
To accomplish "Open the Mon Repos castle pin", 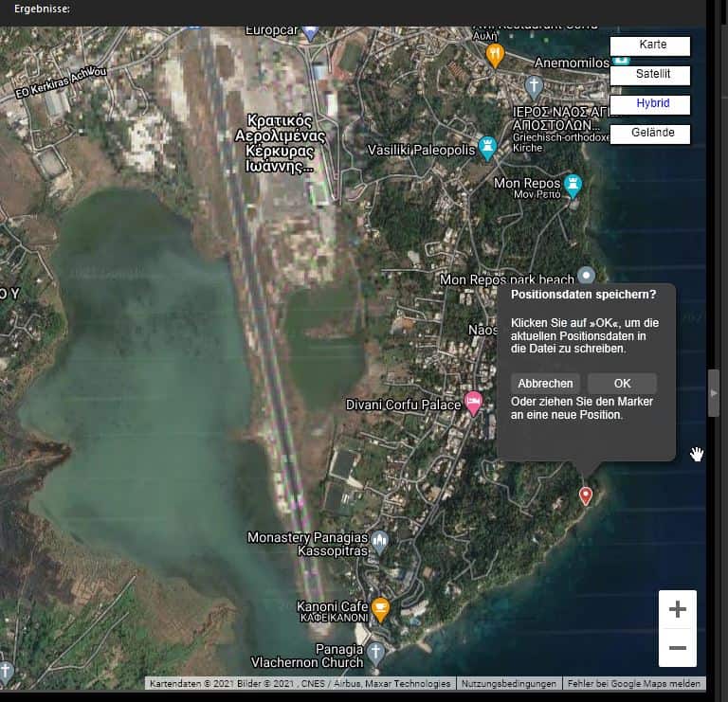I will [573, 186].
